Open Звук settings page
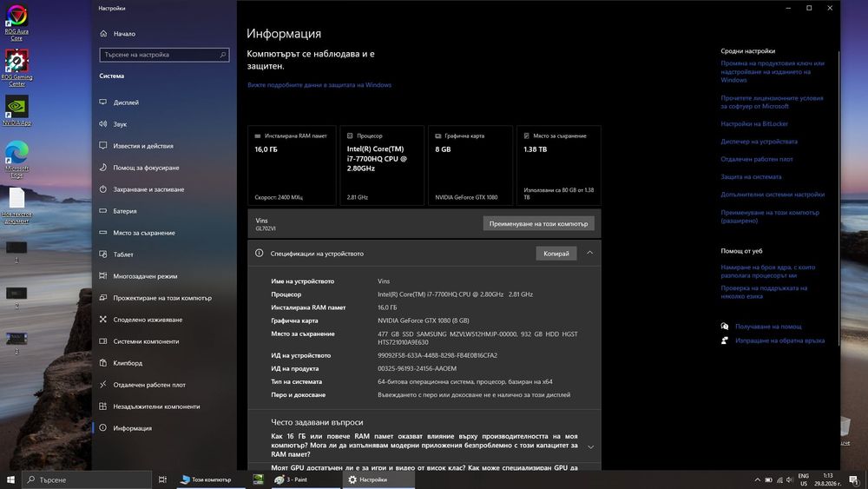 point(164,124)
